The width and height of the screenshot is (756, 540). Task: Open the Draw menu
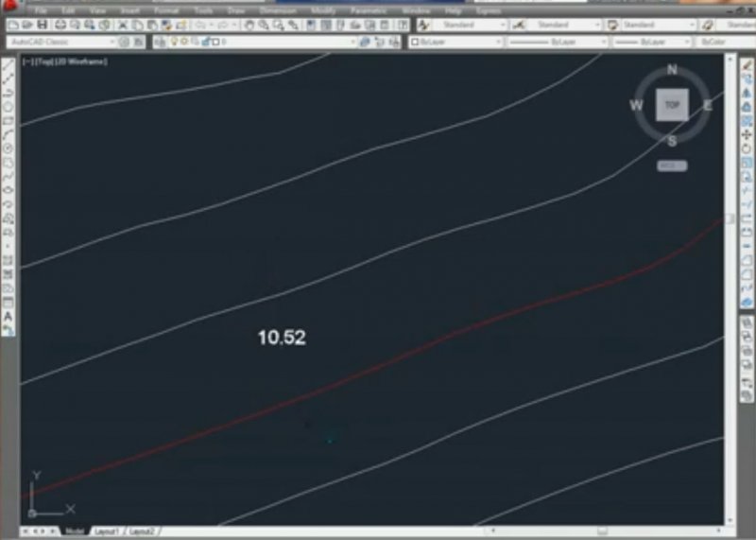pos(235,10)
